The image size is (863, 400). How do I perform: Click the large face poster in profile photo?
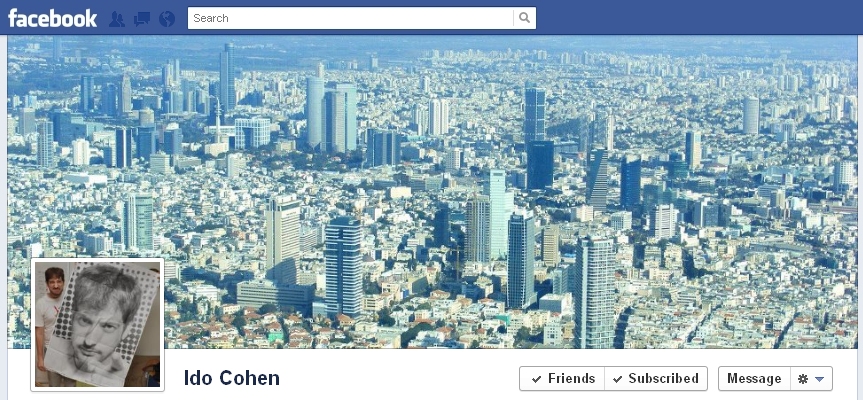click(102, 325)
